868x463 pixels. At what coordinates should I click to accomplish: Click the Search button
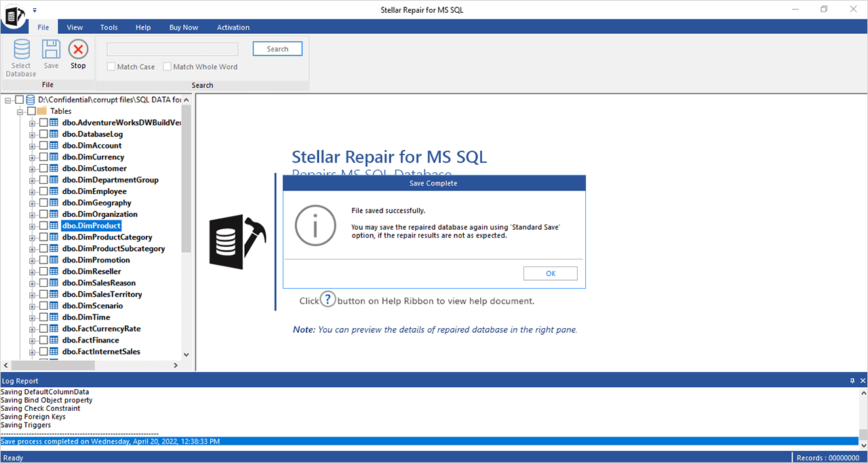click(277, 49)
